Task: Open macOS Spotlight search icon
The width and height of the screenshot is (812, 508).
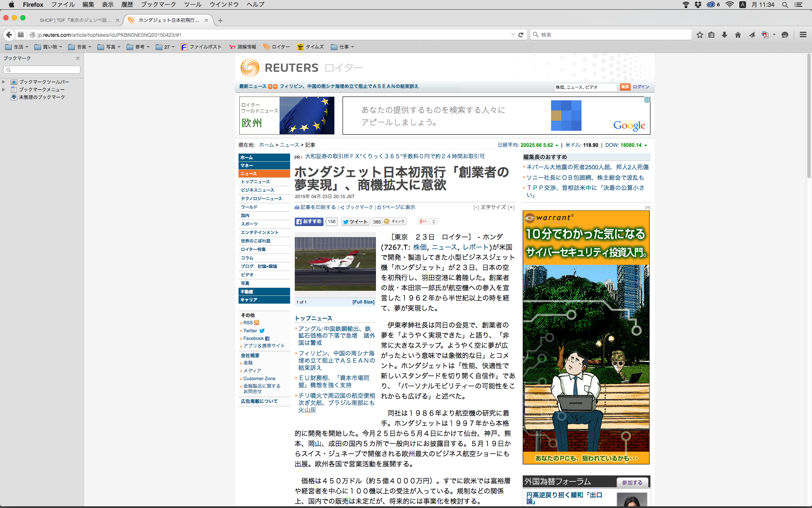Action: click(x=785, y=5)
